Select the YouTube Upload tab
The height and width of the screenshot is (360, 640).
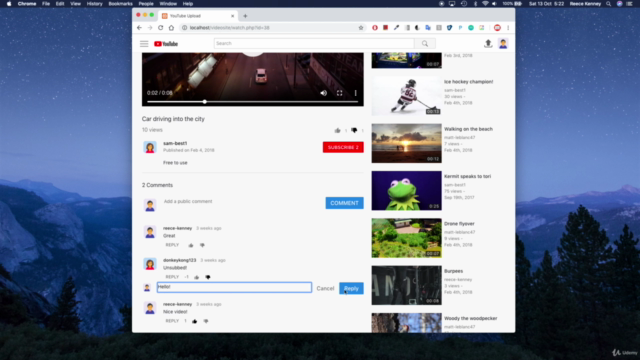[x=198, y=16]
